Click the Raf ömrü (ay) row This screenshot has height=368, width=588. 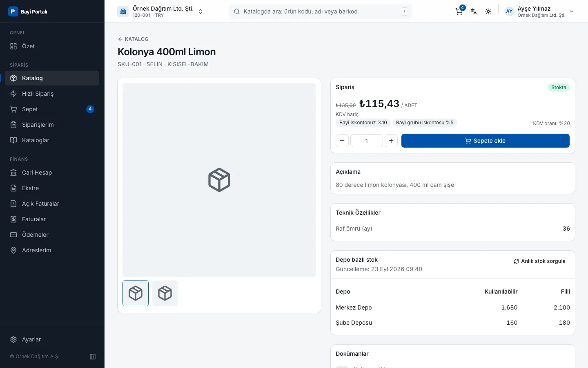[x=453, y=229]
